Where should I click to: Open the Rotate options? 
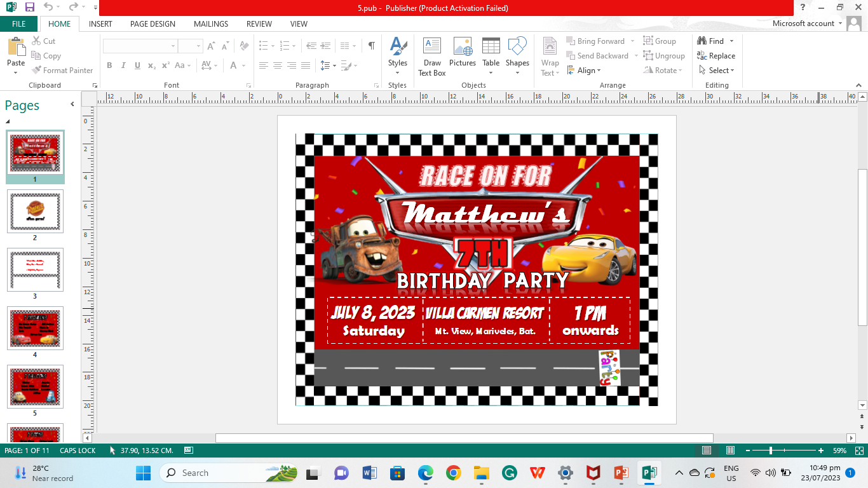coord(663,71)
